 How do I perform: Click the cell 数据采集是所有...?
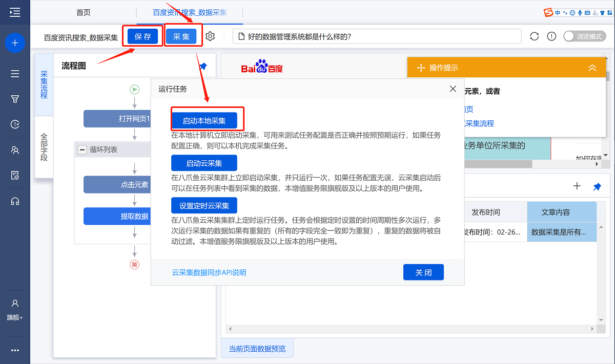pos(562,232)
